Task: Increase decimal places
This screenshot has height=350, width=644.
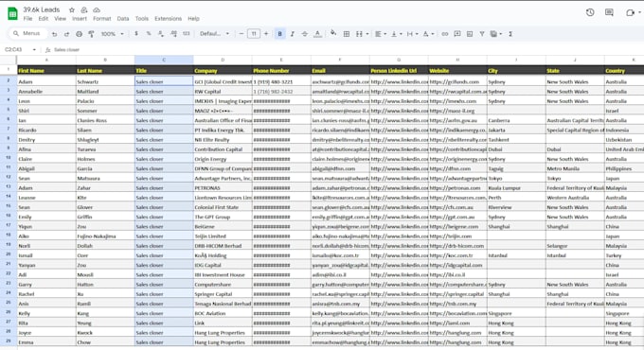Action: (173, 34)
